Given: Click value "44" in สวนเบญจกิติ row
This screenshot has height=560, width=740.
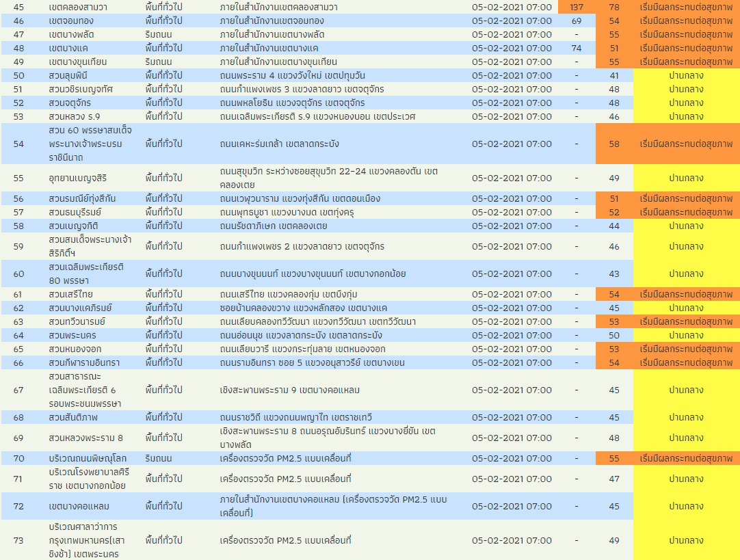Looking at the screenshot, I should coord(614,226).
